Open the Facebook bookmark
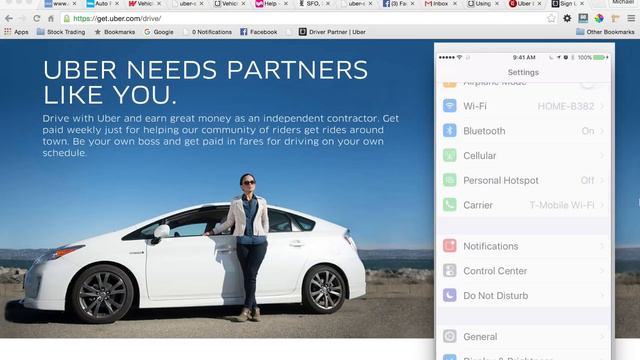This screenshot has height=360, width=640. pos(259,32)
